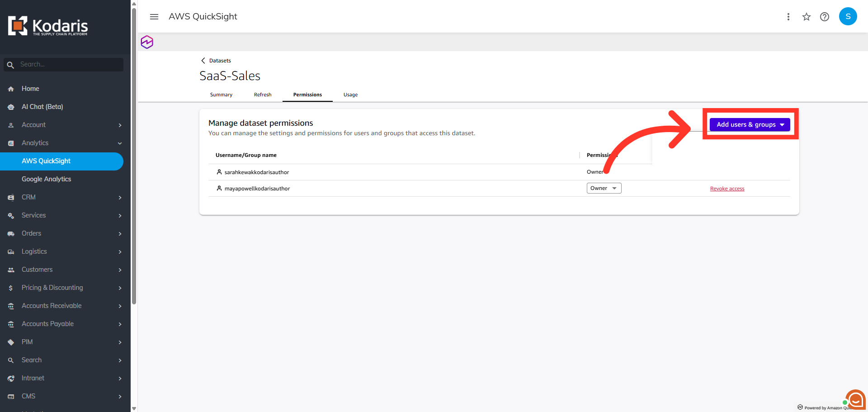Click the Services gears icon
Screen dimensions: 868x412
[x=11, y=216]
